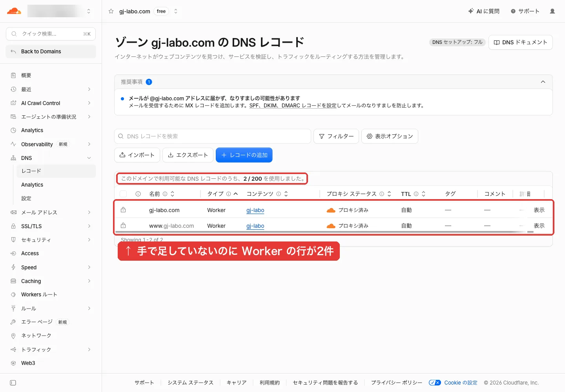Expand the 最近 sidebar section
This screenshot has width=565, height=392.
click(x=89, y=89)
